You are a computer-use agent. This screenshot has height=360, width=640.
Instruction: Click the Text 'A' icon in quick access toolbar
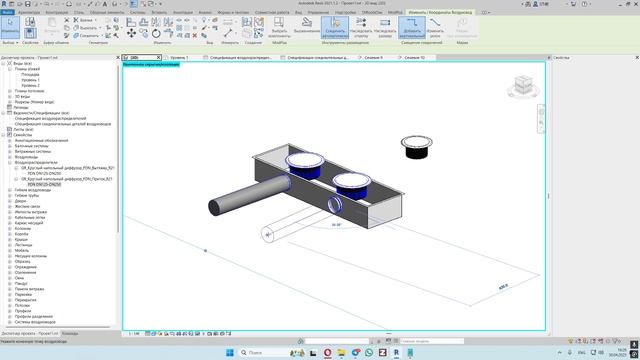click(x=105, y=4)
